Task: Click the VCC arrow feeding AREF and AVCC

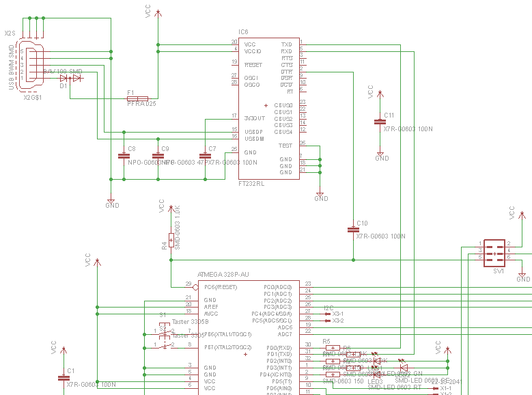Action: click(98, 262)
